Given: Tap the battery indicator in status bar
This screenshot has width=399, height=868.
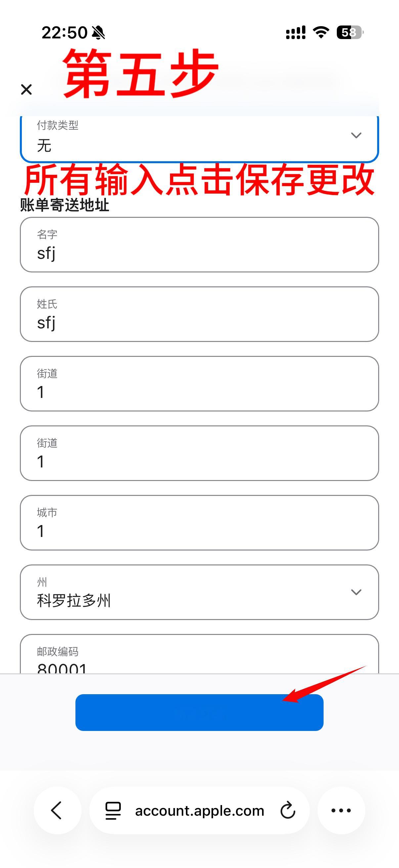Looking at the screenshot, I should click(350, 33).
